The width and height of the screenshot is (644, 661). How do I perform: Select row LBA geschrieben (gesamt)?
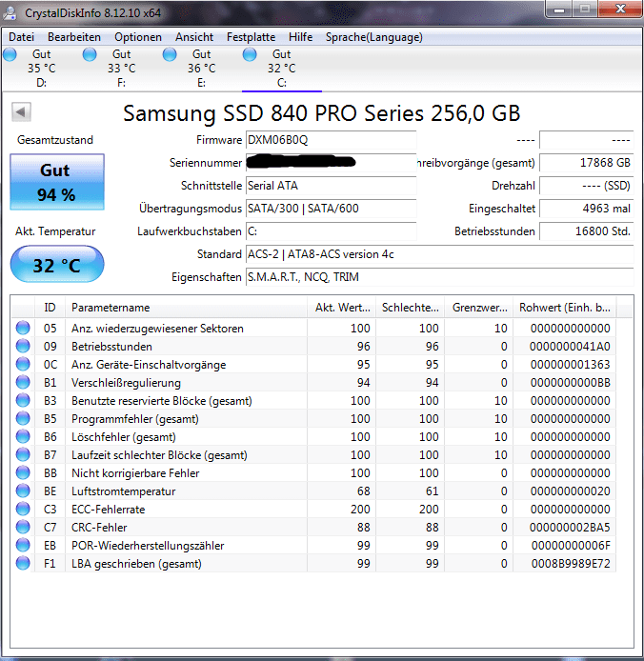pos(313,564)
